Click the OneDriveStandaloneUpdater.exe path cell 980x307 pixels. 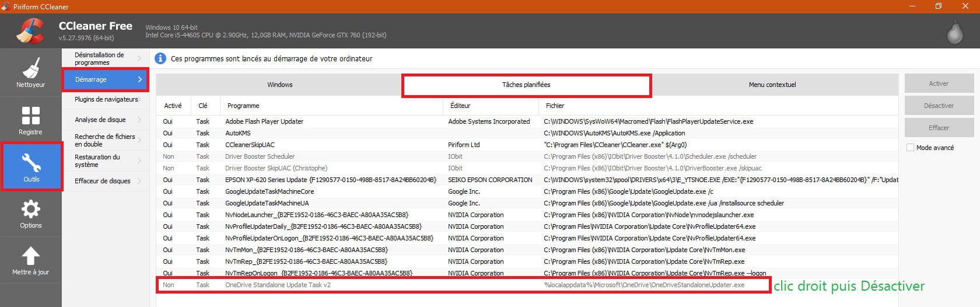[644, 285]
